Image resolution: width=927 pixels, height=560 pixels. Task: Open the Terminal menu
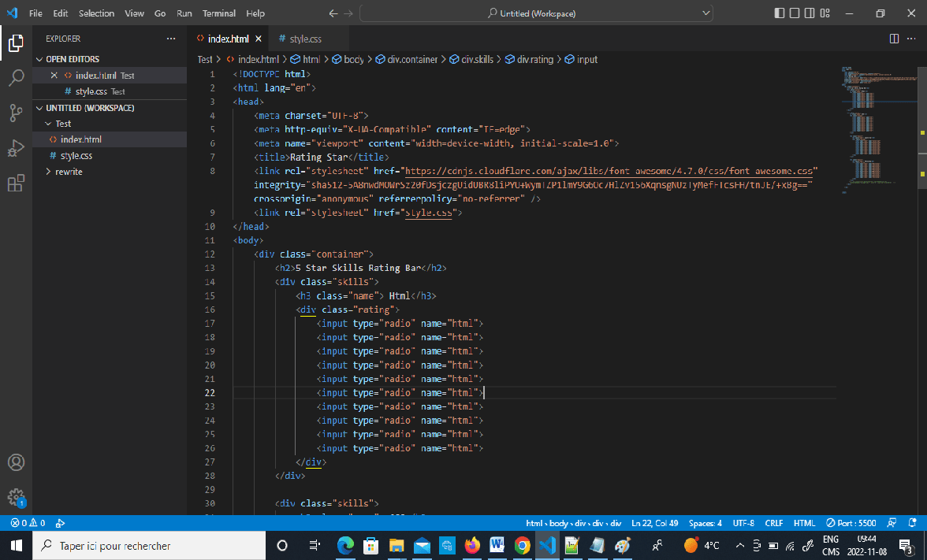219,13
